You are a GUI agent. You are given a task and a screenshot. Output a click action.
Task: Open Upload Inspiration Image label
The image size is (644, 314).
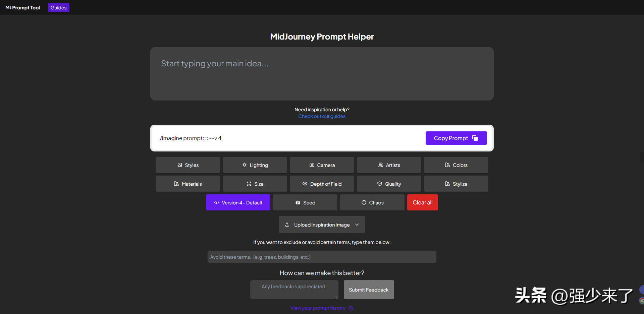[322, 225]
